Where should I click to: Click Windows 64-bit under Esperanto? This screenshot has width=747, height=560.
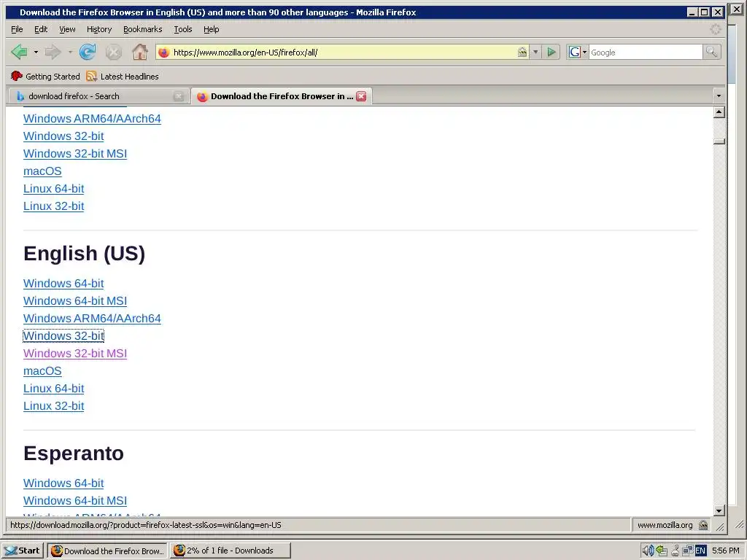[x=63, y=483]
